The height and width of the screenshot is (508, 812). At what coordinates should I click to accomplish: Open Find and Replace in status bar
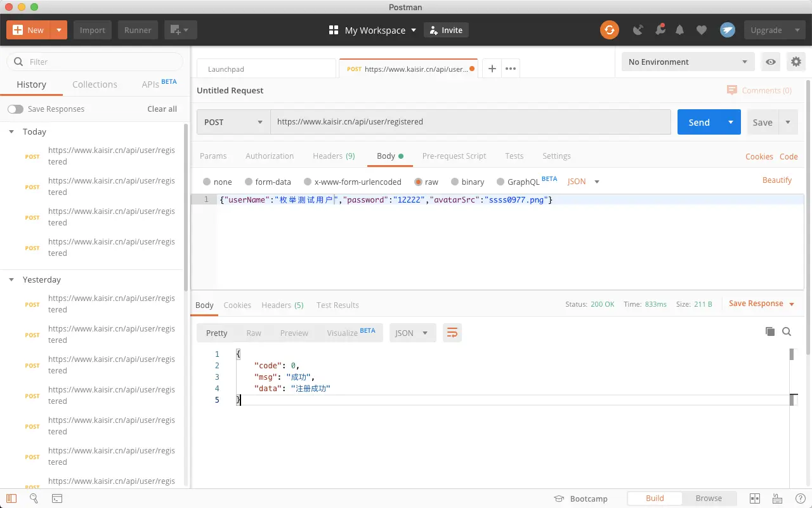[34, 498]
